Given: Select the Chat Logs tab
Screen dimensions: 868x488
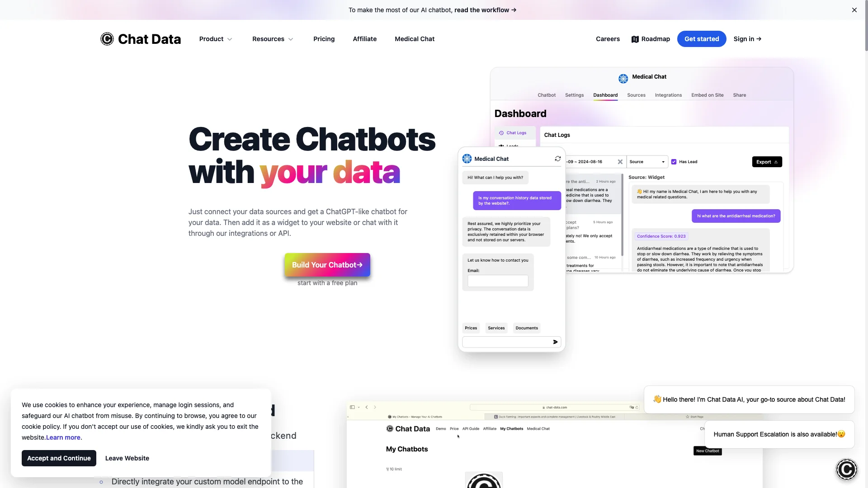Looking at the screenshot, I should coord(514,132).
